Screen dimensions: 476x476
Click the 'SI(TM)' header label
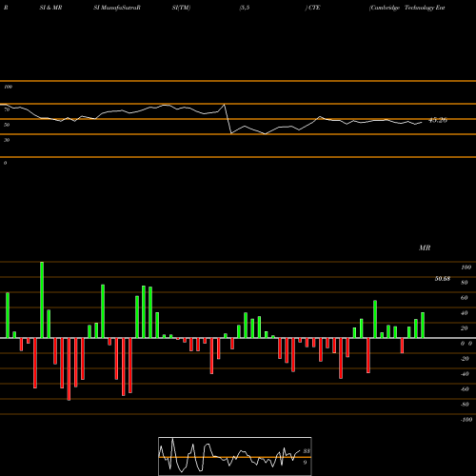pos(181,8)
